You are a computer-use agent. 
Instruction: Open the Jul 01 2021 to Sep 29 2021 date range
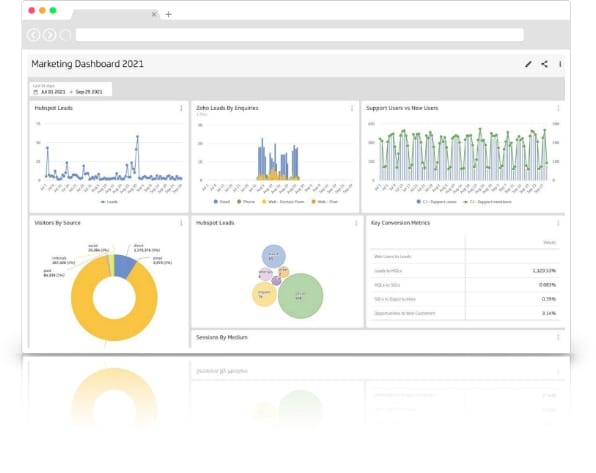tap(71, 89)
